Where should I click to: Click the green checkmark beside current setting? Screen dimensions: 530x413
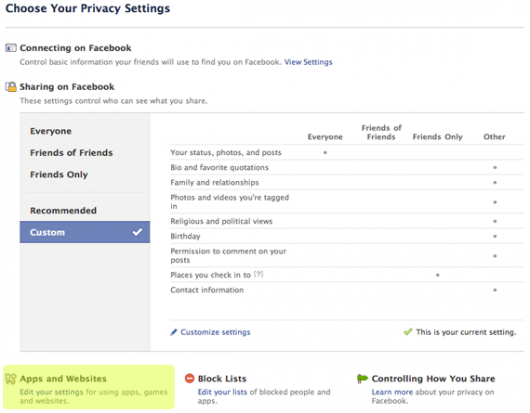[x=408, y=332]
